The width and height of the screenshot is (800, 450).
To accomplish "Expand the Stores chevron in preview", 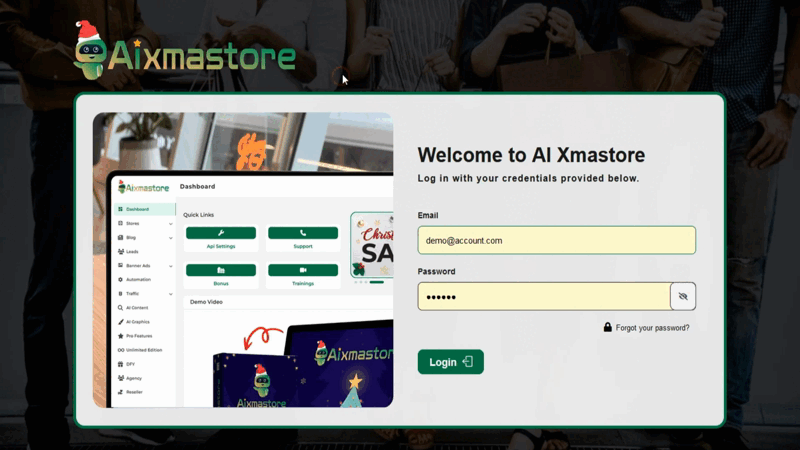I will (170, 224).
